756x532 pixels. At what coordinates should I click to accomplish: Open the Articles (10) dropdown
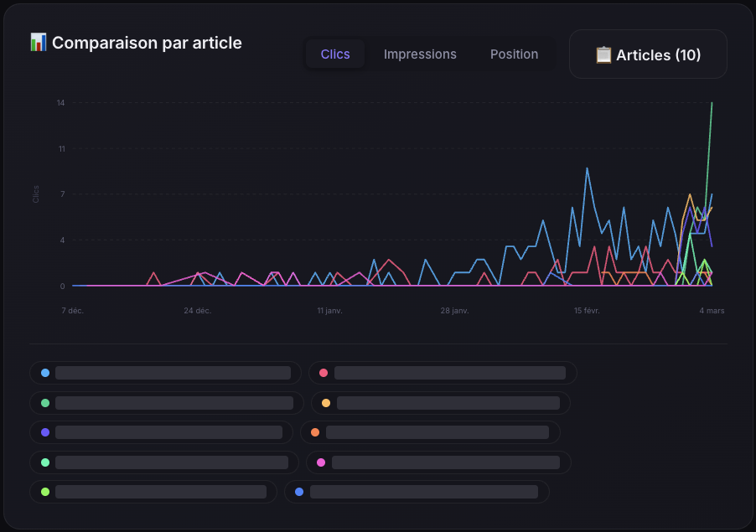click(647, 54)
